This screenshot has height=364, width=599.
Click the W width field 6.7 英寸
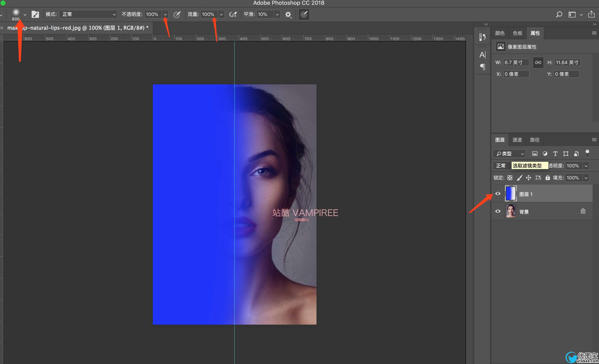[x=516, y=62]
